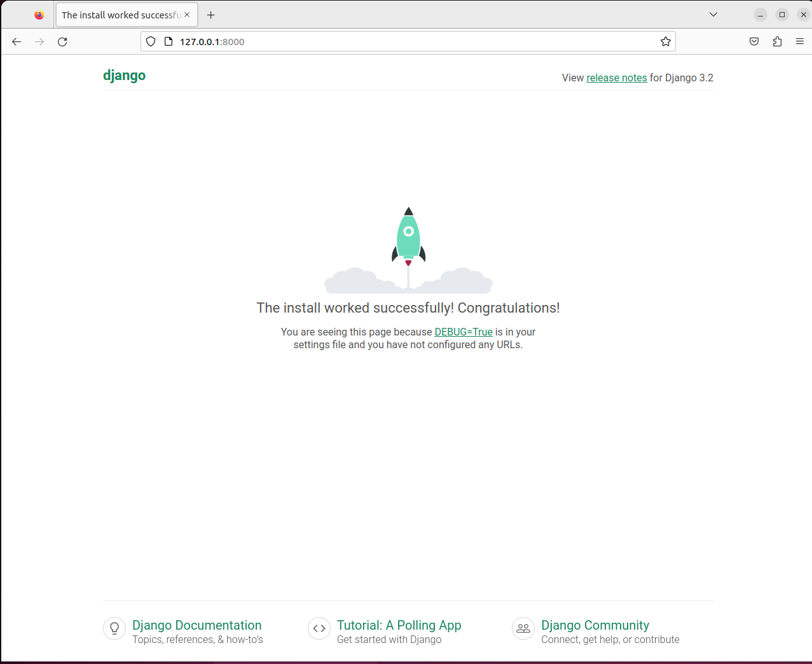Viewport: 812px width, 664px height.
Task: Click the django logo heading
Action: 124,75
